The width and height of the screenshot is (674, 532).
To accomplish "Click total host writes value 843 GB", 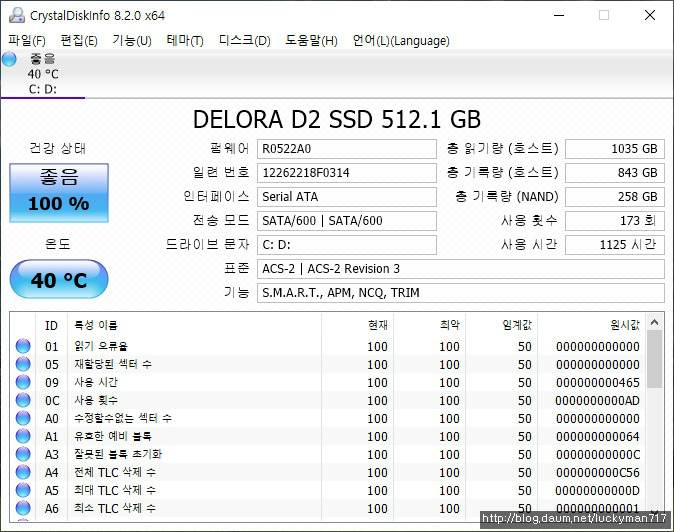I will click(615, 173).
